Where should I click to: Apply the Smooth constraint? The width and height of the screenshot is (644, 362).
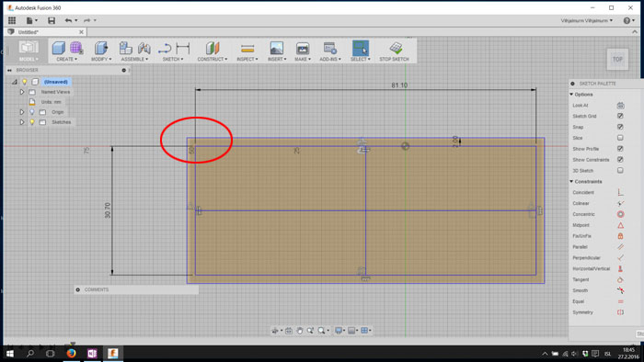(x=621, y=290)
